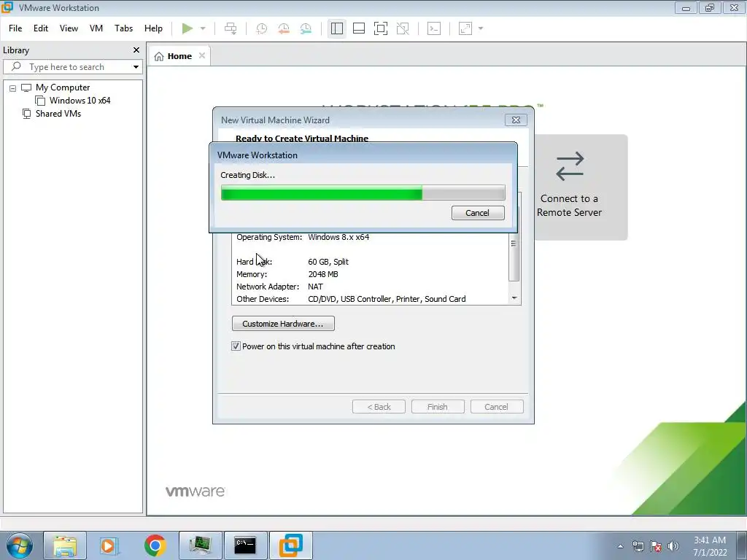
Task: Click the VMware Workstation taskbar icon
Action: coord(291,545)
